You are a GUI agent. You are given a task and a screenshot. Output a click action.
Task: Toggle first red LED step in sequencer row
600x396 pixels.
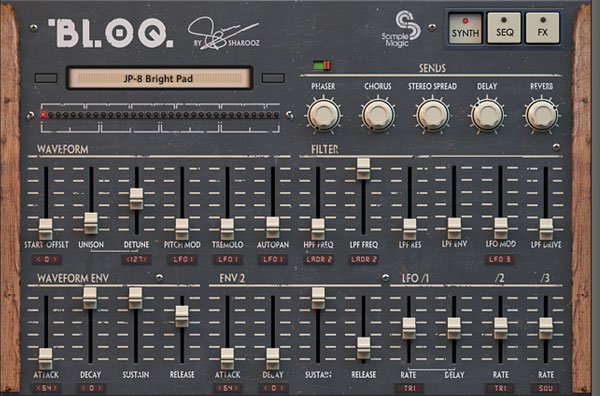(x=43, y=115)
